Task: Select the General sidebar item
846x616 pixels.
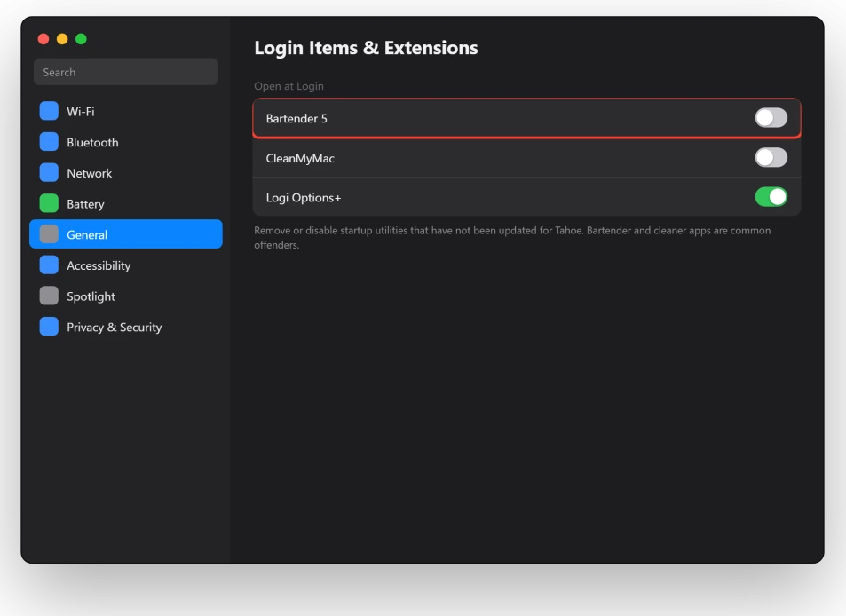Action: [126, 234]
